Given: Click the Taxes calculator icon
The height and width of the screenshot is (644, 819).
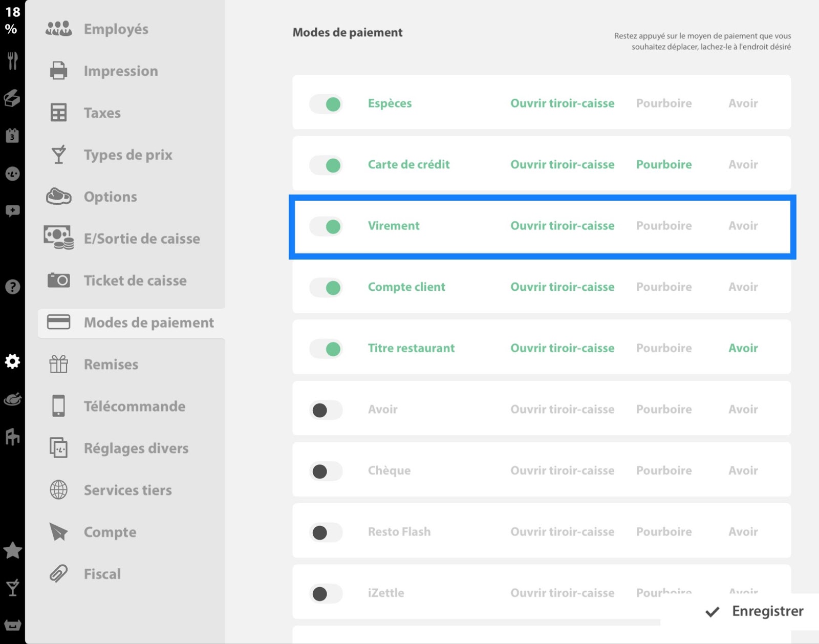Looking at the screenshot, I should (x=58, y=113).
